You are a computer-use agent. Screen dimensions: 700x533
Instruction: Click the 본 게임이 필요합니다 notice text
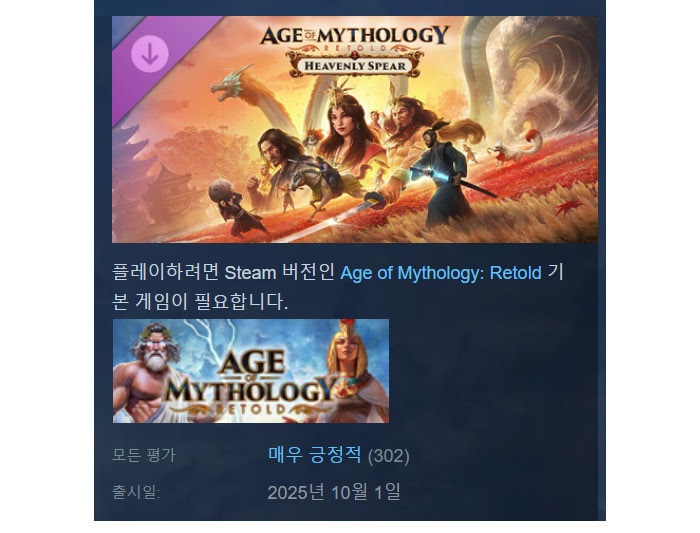200,301
